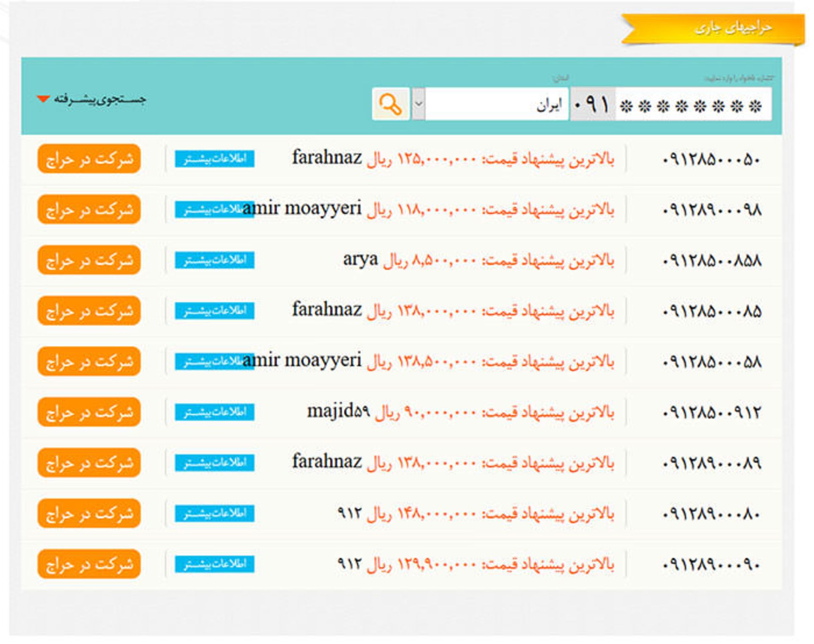Join auction for number ۰۹۱۲۸۵۰۰۹۱۲
The width and height of the screenshot is (814, 644).
click(89, 412)
